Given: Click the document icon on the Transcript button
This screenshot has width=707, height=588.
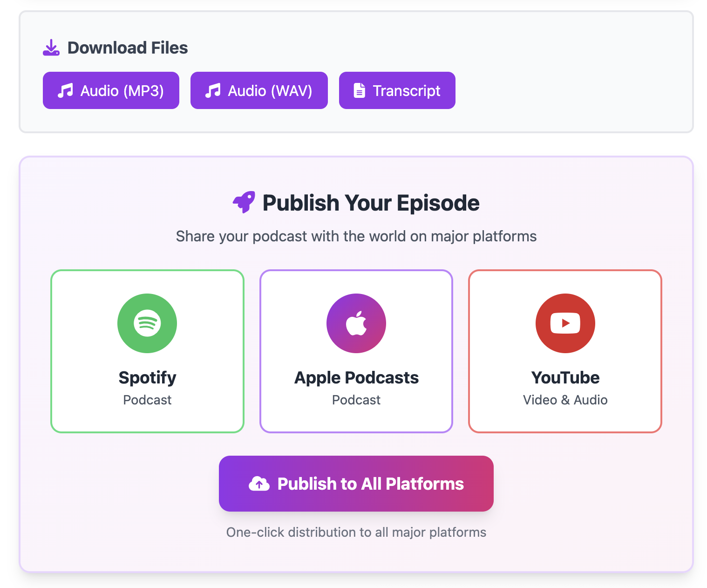Looking at the screenshot, I should (359, 90).
